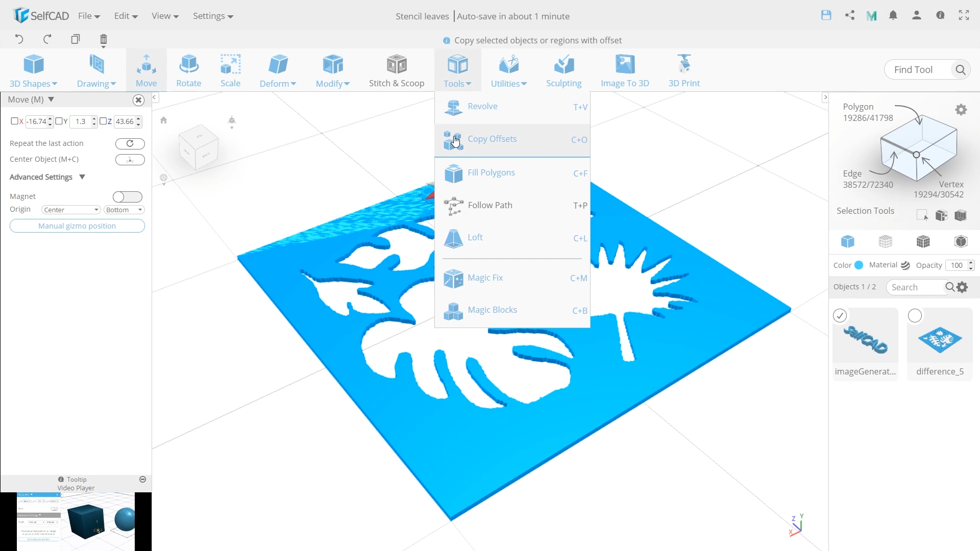Close the Move panel
The height and width of the screenshot is (551, 980).
pos(138,100)
